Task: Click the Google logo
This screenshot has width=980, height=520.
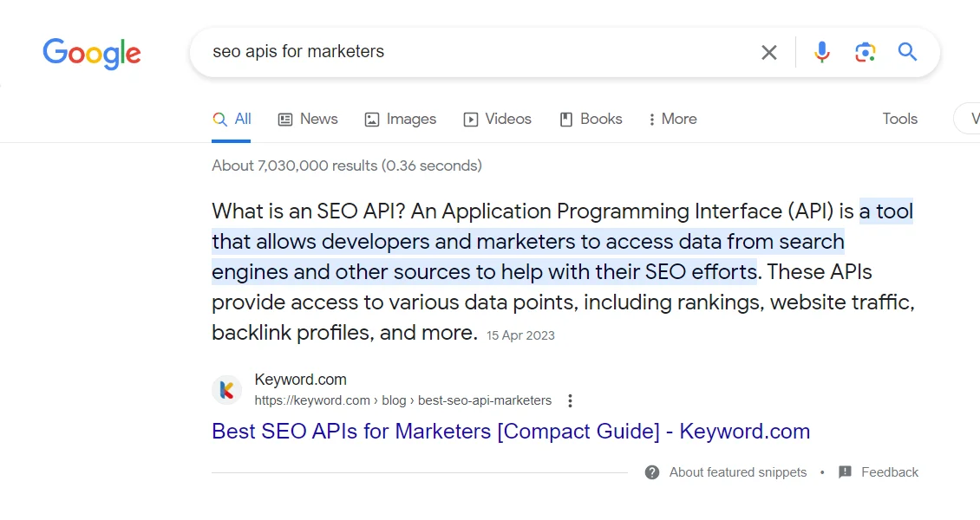Action: tap(91, 54)
